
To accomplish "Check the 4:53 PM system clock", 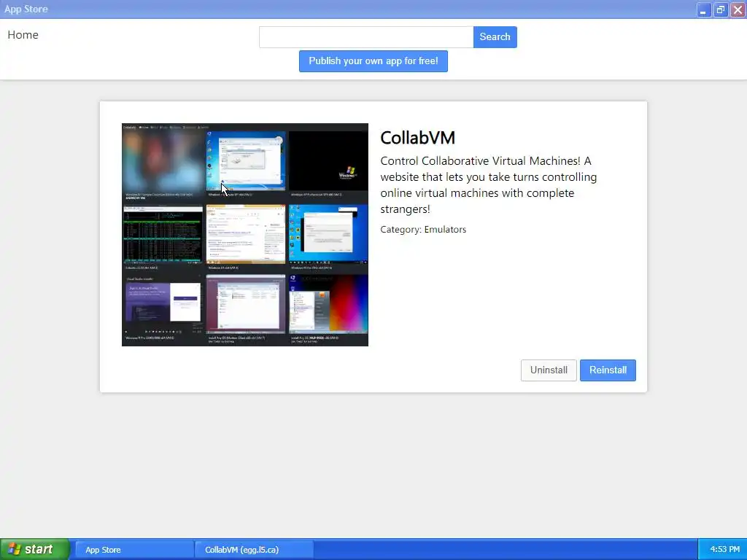I will pyautogui.click(x=724, y=550).
